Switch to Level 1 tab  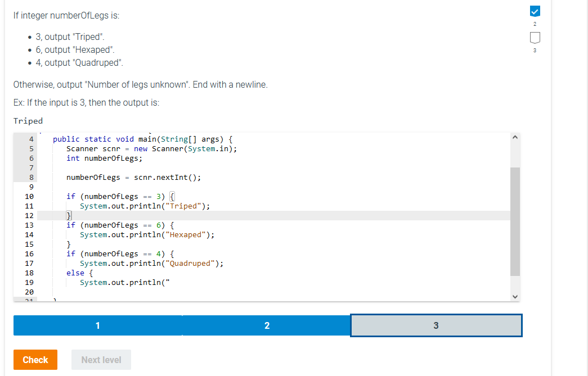(x=97, y=325)
